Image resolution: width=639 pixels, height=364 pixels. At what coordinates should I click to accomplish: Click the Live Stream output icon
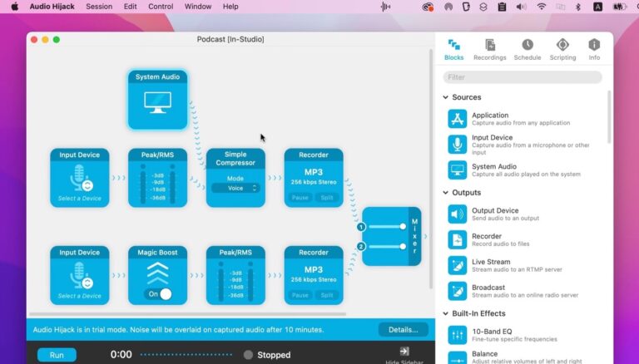pyautogui.click(x=458, y=266)
